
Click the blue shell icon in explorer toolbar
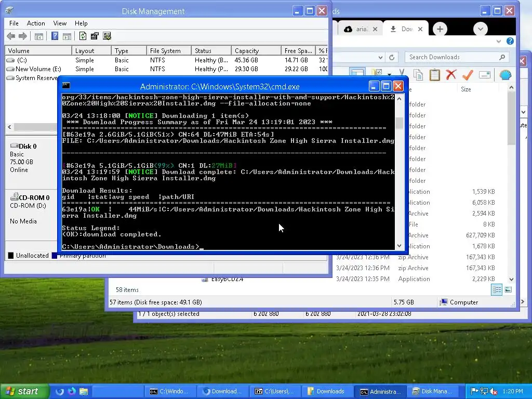[505, 75]
